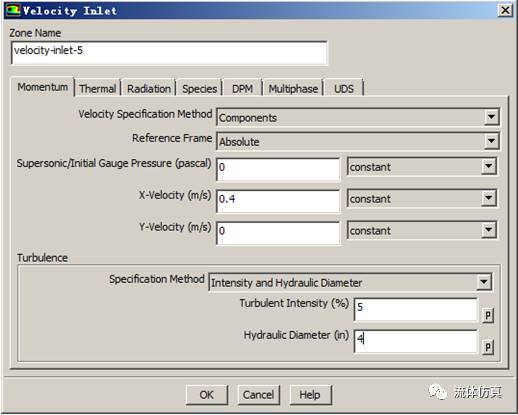The image size is (518, 415).
Task: Open the Thermal tab
Action: (97, 89)
